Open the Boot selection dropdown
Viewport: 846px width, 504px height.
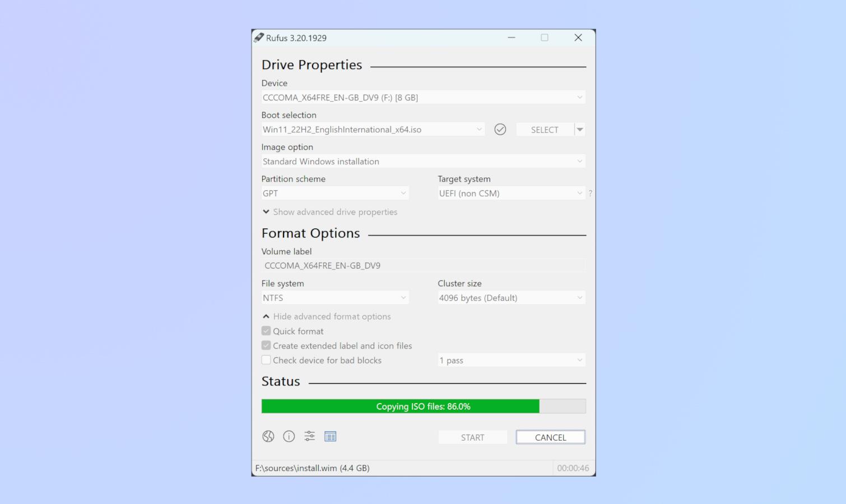pyautogui.click(x=373, y=129)
